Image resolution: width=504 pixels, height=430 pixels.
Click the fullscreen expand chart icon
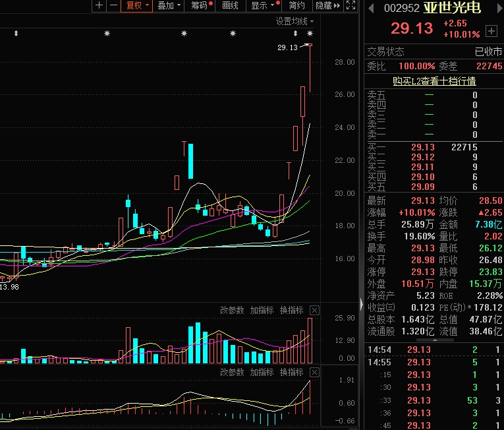click(350, 5)
